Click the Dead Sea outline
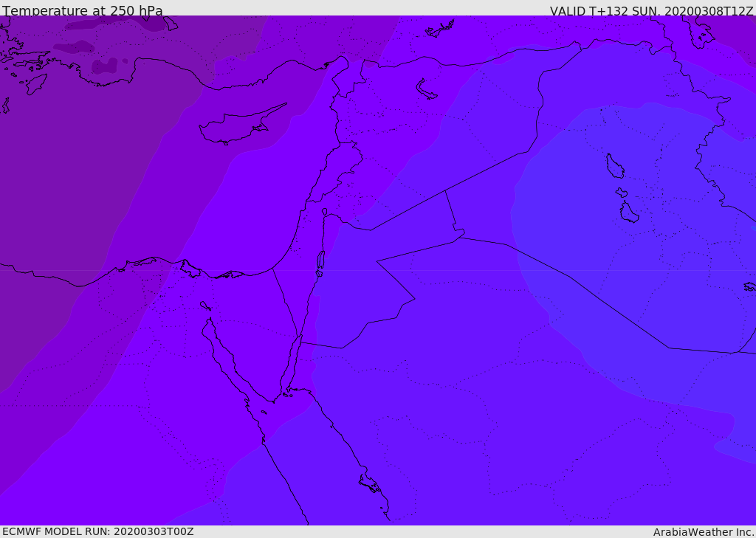This screenshot has width=756, height=538. point(320,261)
